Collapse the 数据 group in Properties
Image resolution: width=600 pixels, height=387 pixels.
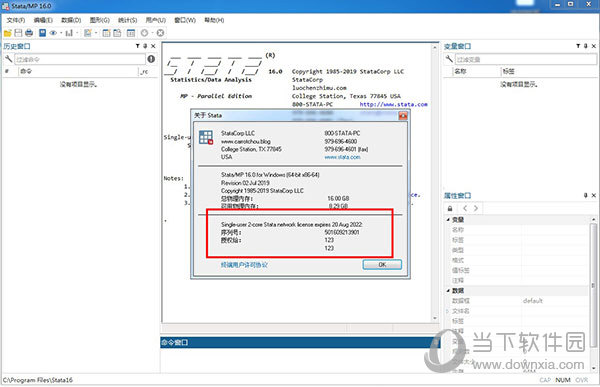coord(448,291)
